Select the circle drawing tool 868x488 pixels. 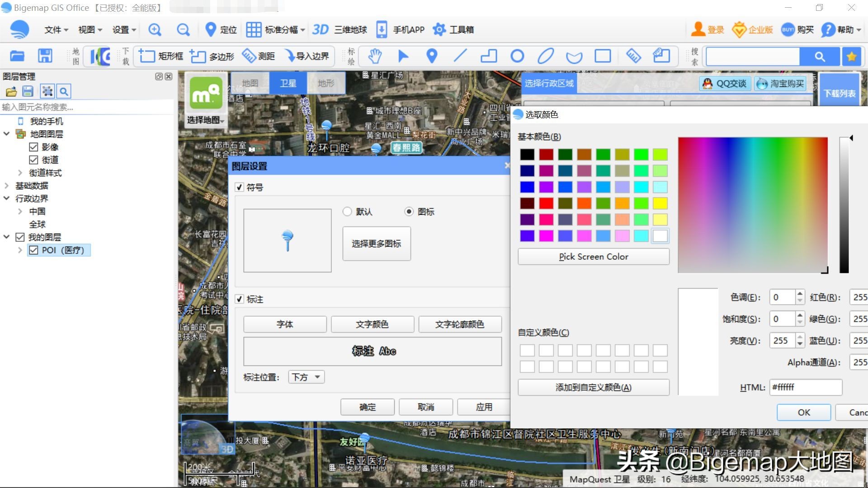click(517, 56)
